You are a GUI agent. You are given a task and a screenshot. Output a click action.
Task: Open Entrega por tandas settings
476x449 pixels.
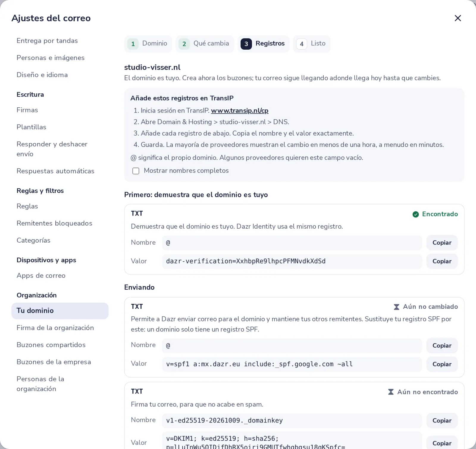point(60,41)
